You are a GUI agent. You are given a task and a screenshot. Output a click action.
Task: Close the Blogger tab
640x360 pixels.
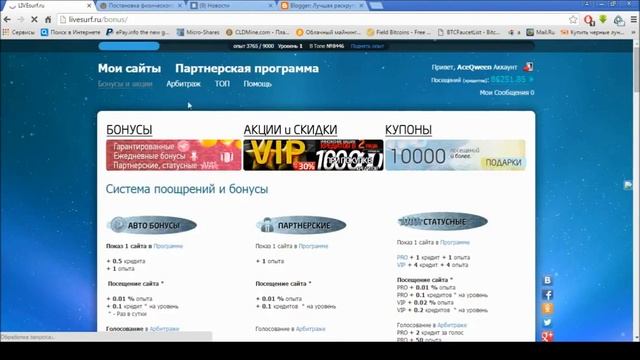click(x=361, y=6)
